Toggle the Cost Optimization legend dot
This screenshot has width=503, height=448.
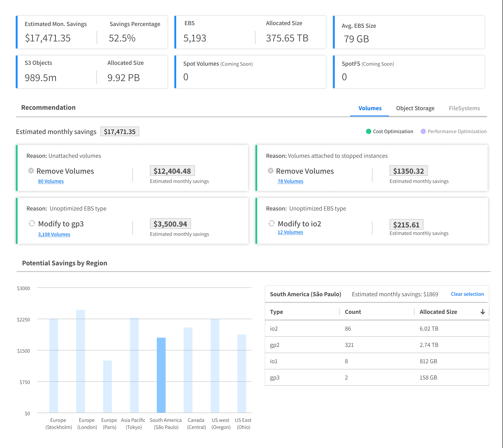point(368,131)
